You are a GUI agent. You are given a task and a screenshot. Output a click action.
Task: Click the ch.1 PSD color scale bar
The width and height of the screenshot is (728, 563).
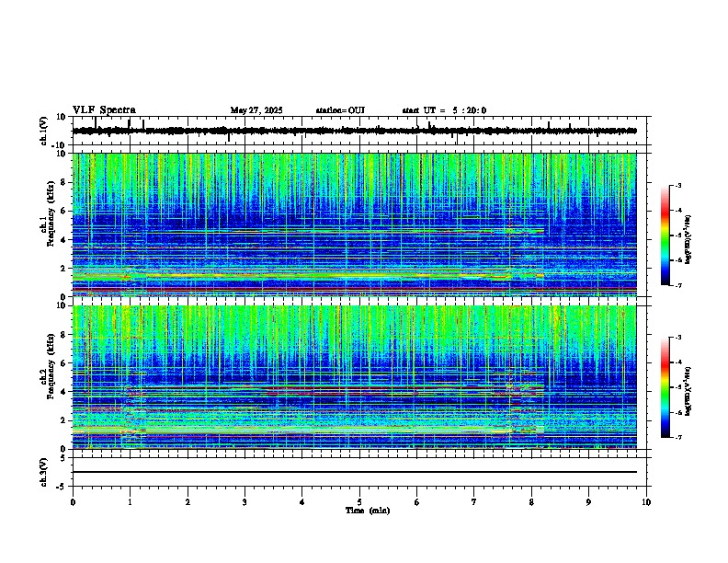(665, 236)
